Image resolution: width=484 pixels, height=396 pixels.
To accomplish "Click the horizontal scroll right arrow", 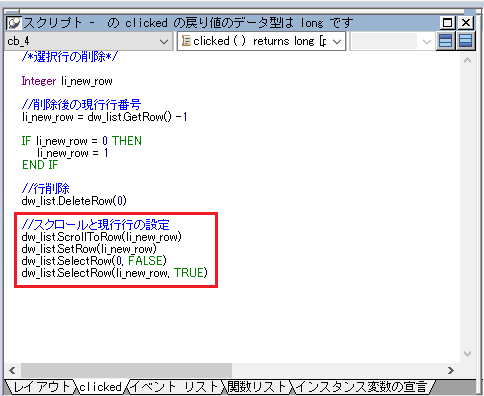I will [451, 370].
